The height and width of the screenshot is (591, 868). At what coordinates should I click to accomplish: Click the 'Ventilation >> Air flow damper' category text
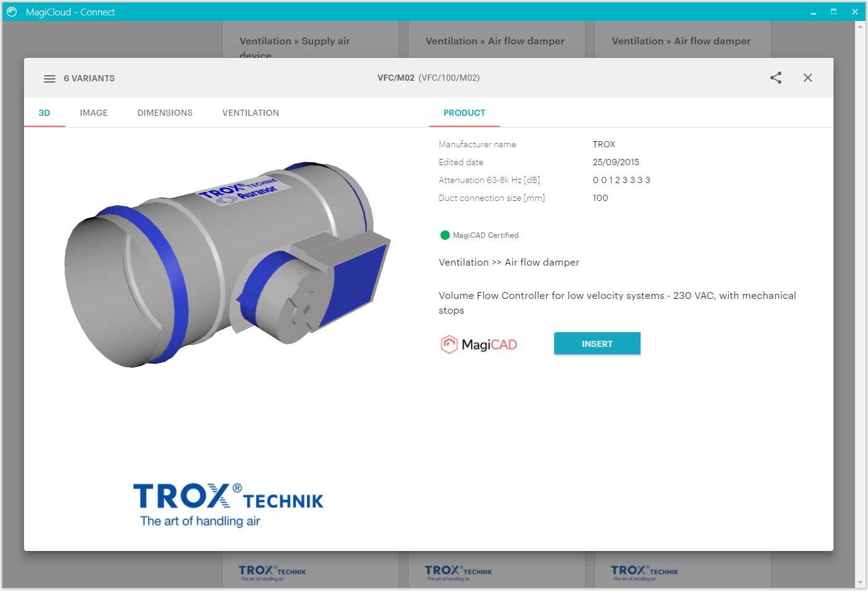click(x=509, y=262)
